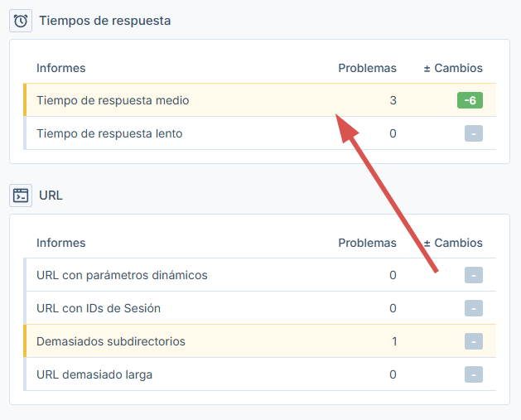This screenshot has height=420, width=521.
Task: Click the alarm clock icon beside Tiempos de respuesta
Action: (21, 21)
